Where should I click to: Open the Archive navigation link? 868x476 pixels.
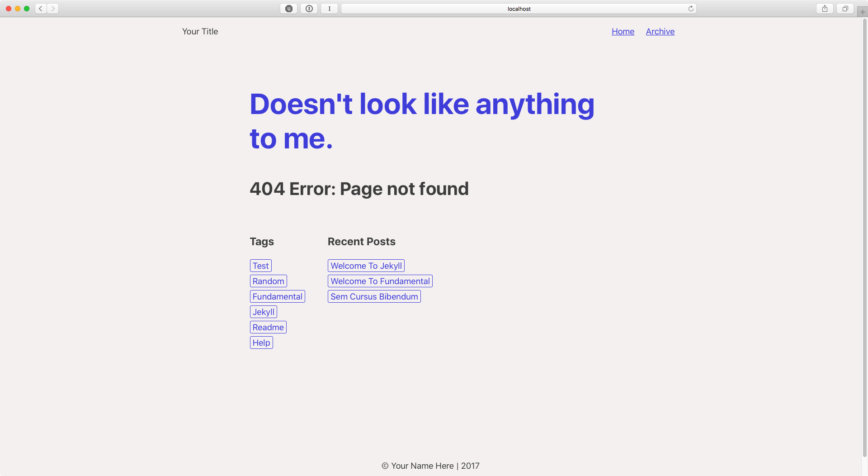660,32
